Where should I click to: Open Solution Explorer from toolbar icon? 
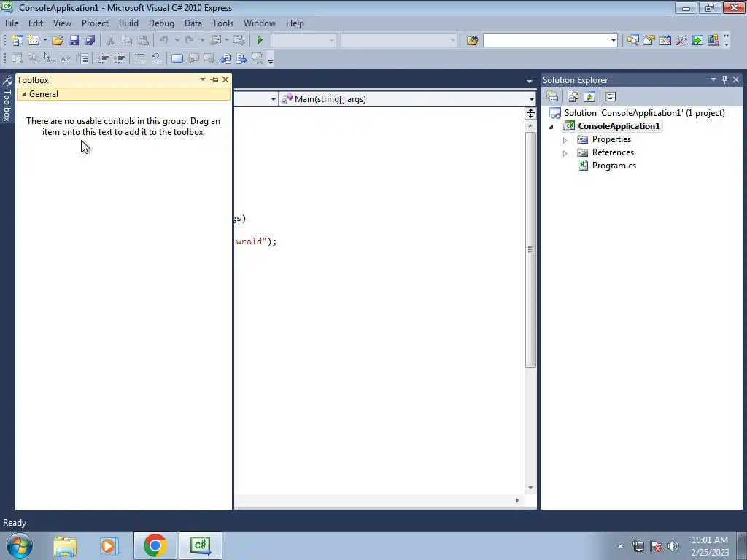tap(632, 41)
